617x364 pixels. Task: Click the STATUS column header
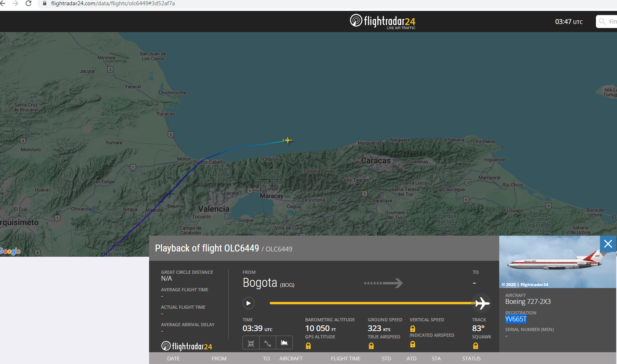[471, 359]
